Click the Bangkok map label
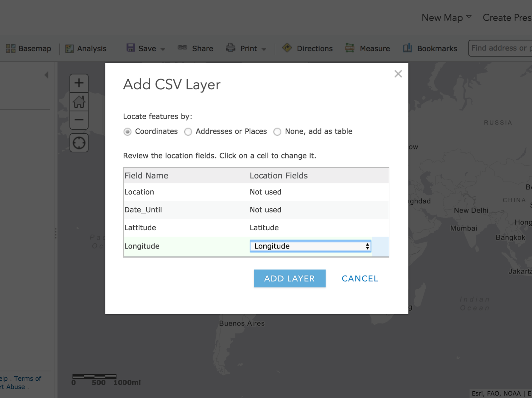The width and height of the screenshot is (532, 398). tap(510, 238)
